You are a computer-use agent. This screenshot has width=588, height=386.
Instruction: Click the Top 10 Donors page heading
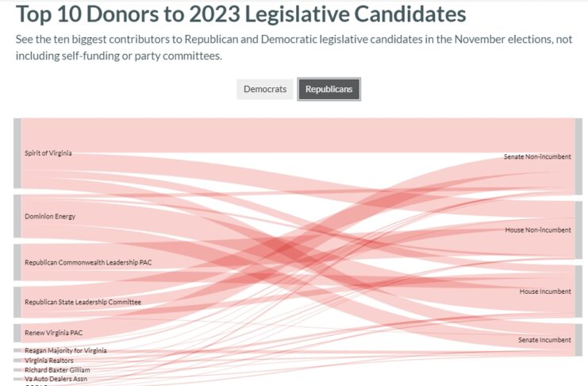click(240, 14)
